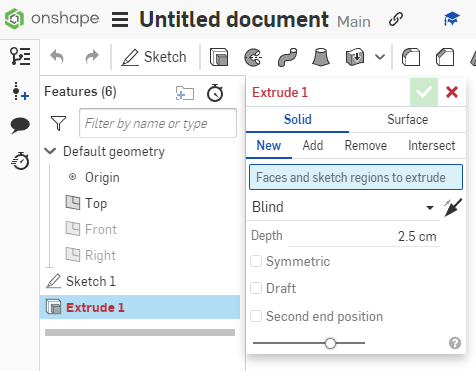
Task: Select the Chamfer tool
Action: (445, 57)
